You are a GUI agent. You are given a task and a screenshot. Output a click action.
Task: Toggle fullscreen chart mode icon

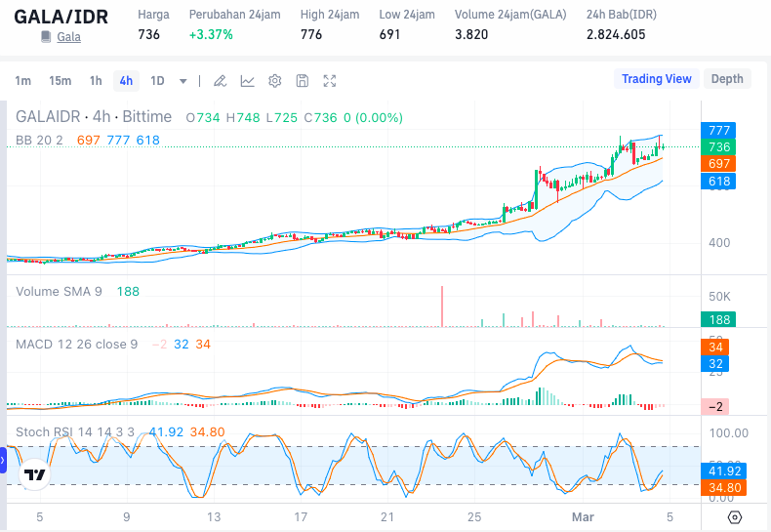click(330, 81)
